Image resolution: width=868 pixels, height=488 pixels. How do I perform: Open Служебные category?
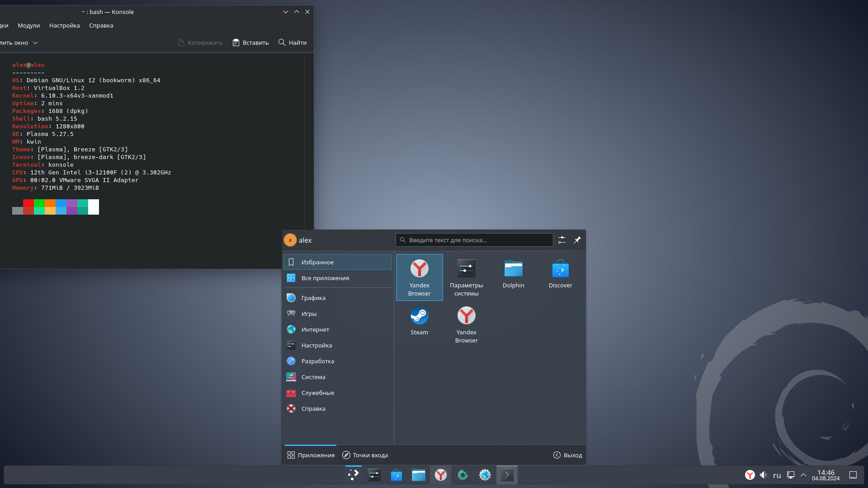click(337, 393)
